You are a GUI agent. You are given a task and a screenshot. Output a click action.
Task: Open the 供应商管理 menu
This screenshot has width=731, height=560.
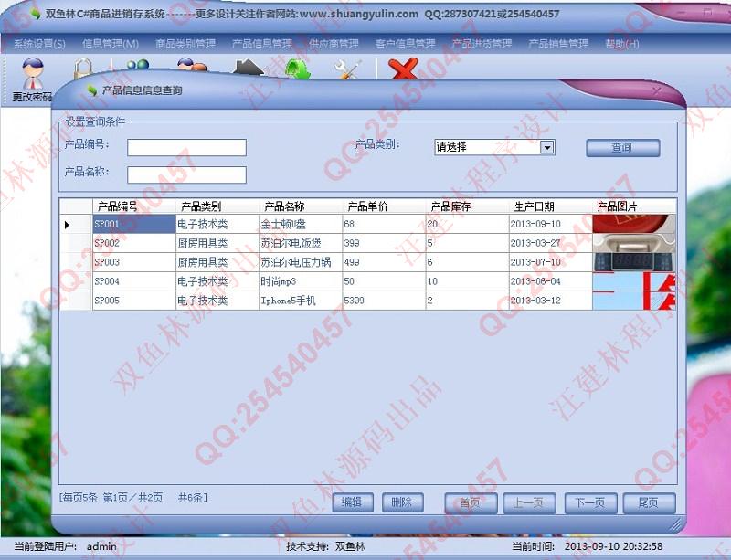(x=334, y=44)
